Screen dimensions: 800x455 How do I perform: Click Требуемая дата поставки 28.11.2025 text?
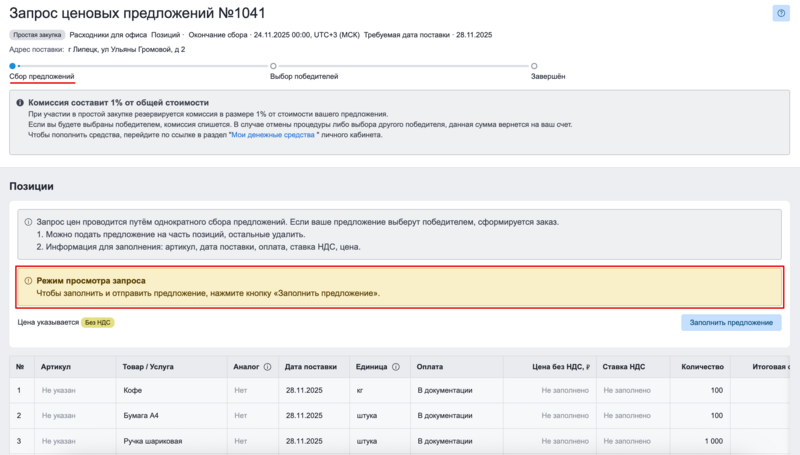click(428, 35)
